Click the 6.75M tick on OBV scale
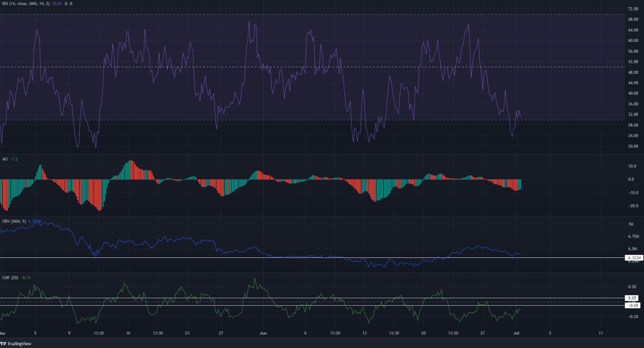 click(633, 237)
